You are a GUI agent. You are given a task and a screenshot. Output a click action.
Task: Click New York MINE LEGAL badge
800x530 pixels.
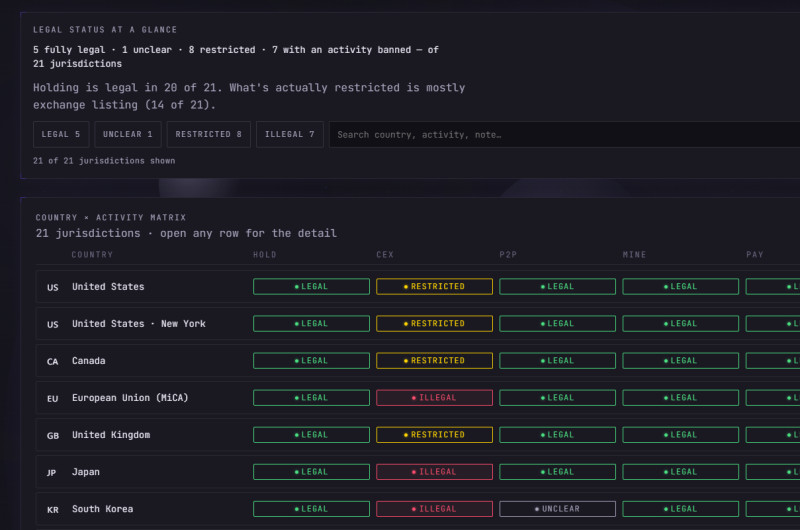click(x=680, y=323)
